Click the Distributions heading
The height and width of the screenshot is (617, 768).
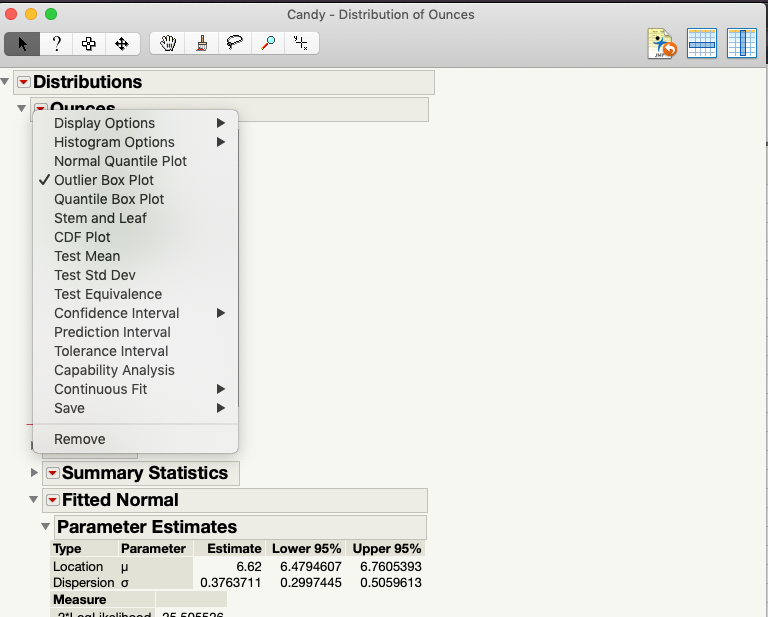[x=87, y=82]
